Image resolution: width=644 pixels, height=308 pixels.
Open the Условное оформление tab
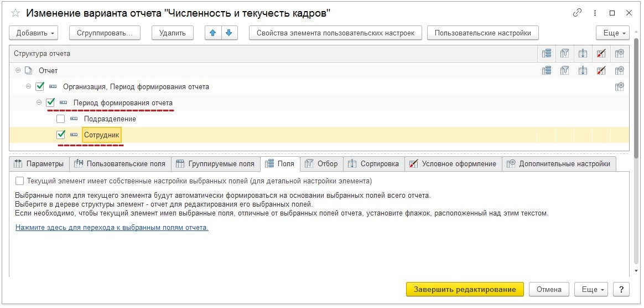[x=453, y=164]
